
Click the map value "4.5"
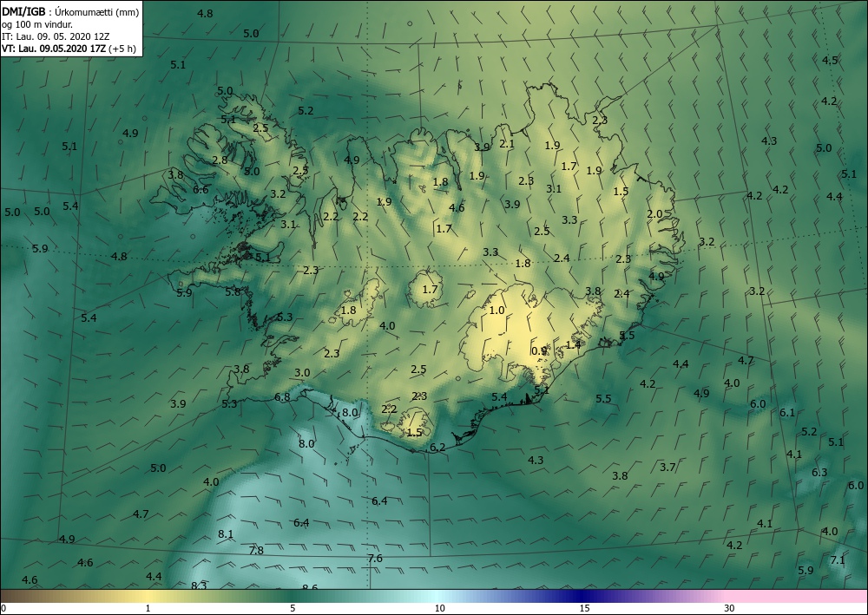click(830, 60)
